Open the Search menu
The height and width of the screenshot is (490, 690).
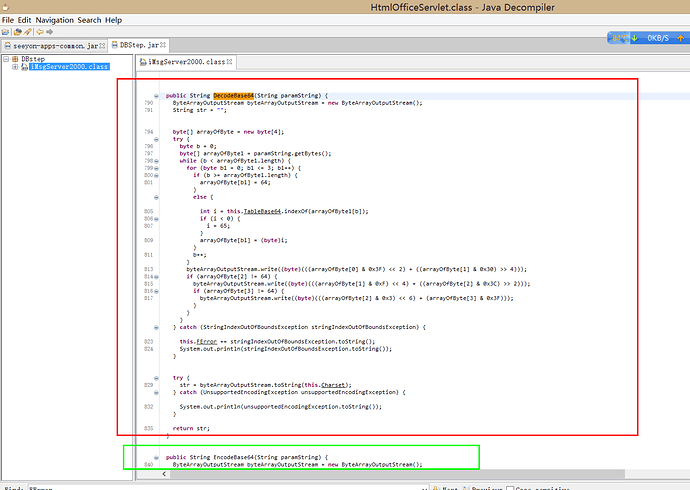[89, 20]
